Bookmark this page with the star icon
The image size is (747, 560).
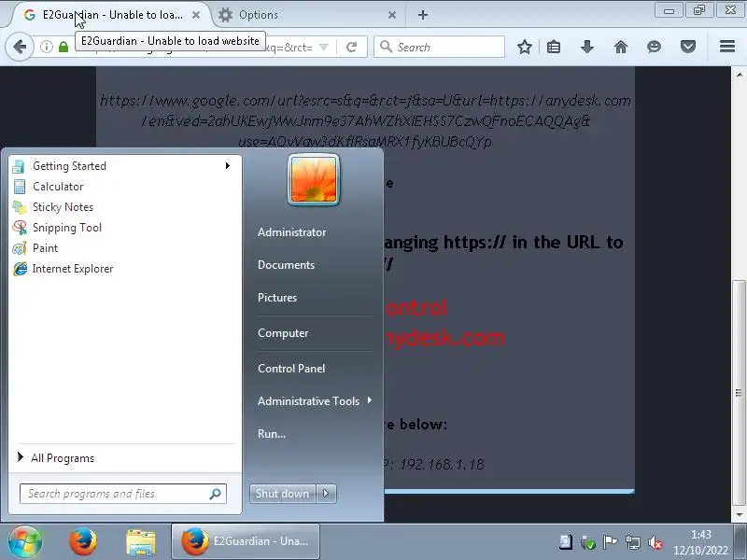[x=525, y=47]
